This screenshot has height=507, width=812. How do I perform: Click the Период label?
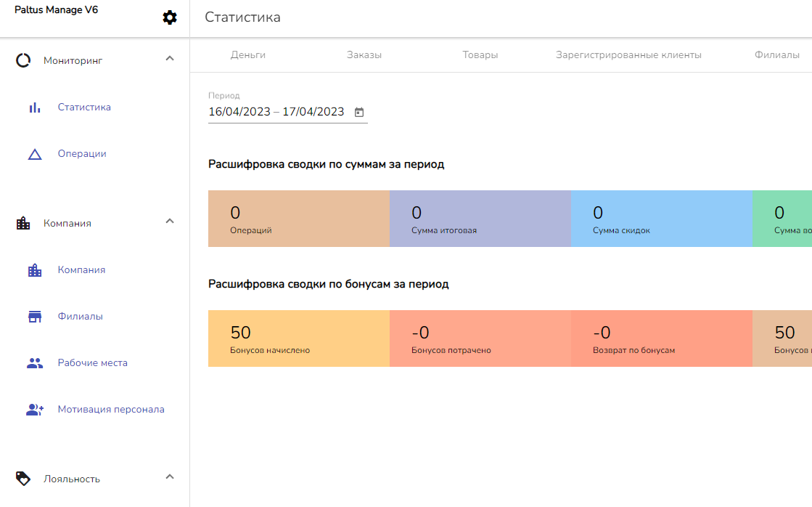pos(223,96)
